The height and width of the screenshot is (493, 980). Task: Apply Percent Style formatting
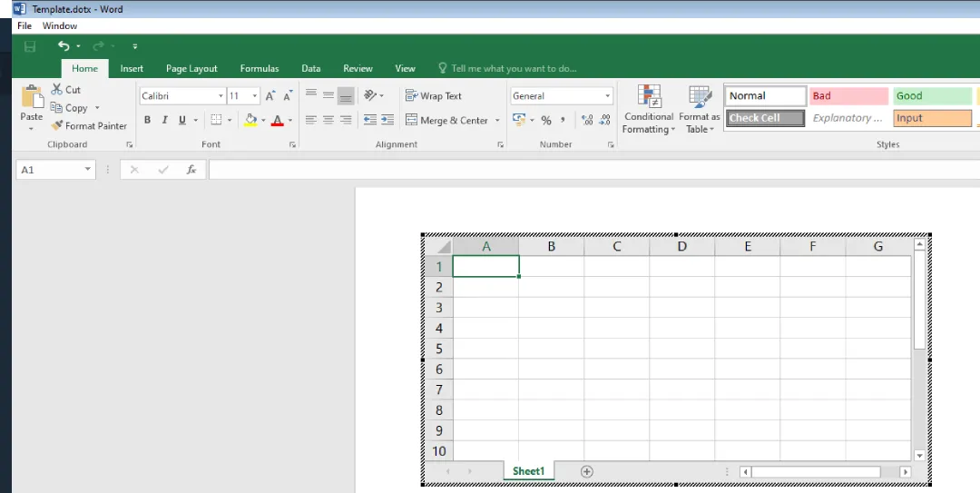coord(546,120)
